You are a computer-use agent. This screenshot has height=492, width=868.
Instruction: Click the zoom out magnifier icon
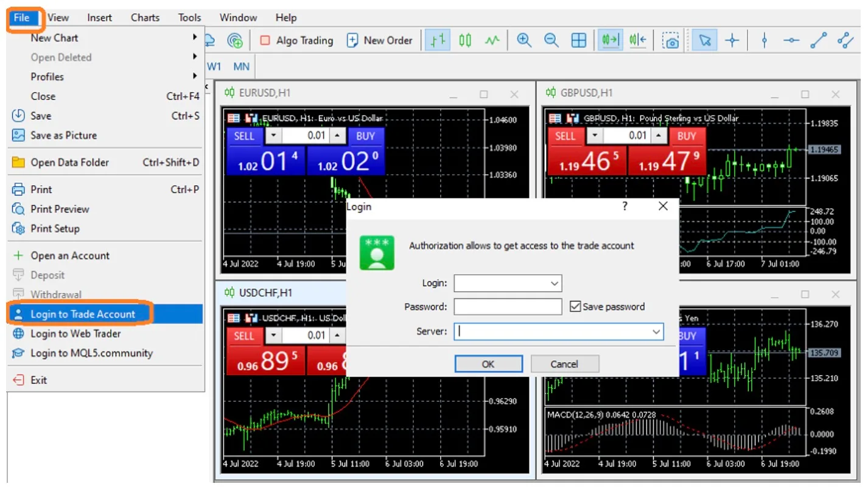point(551,41)
